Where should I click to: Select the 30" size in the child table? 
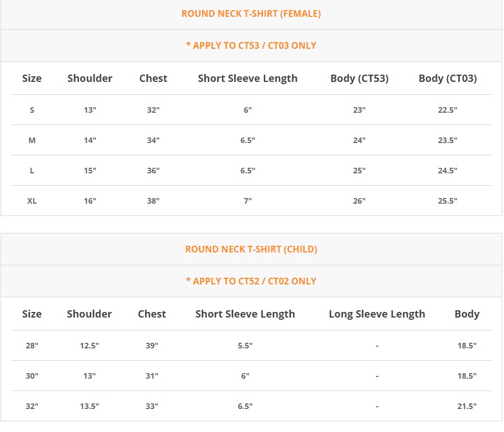pyautogui.click(x=32, y=376)
